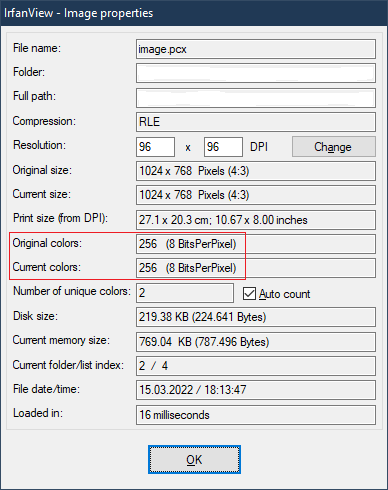Click the Original size value field
Screen dimensions: 388x490
(256, 171)
